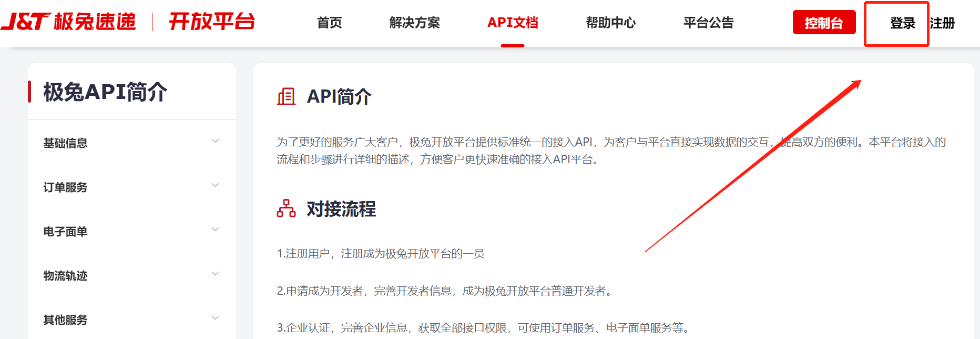Select 订单服务 in the sidebar
Viewport: 980px width, 339px height.
65,187
